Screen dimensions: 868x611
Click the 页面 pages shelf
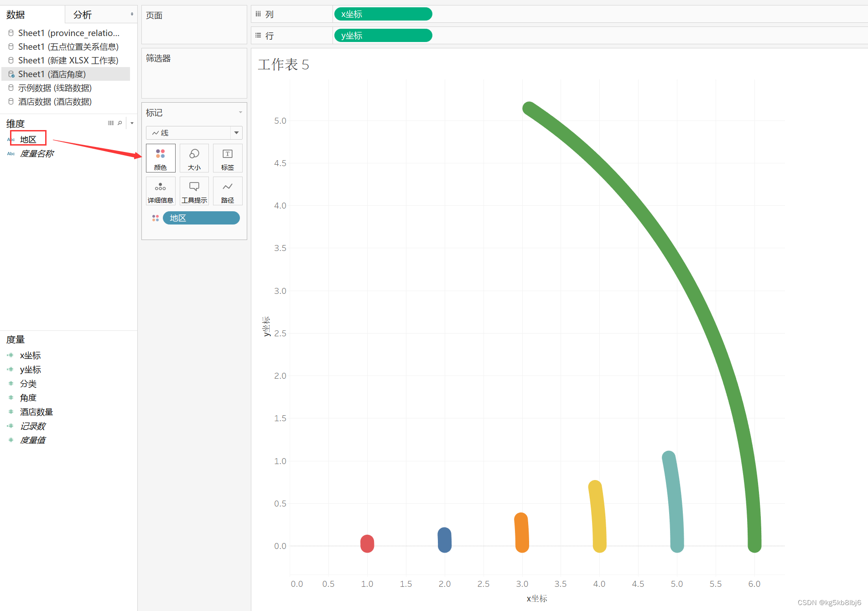(x=194, y=25)
